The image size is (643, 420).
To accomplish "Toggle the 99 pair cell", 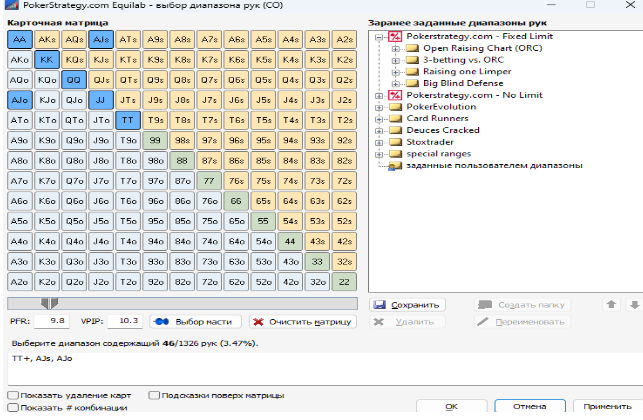I will [x=155, y=140].
